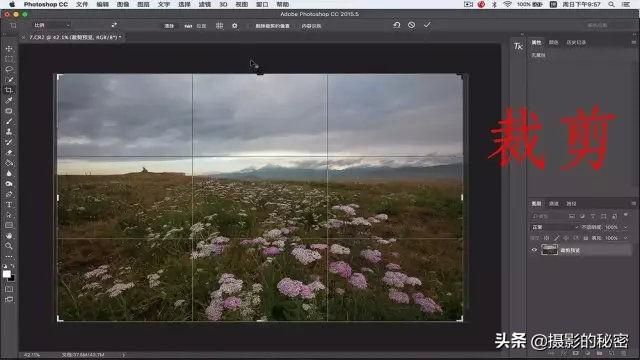Switch to the 历史记录 history tab

[x=576, y=42]
